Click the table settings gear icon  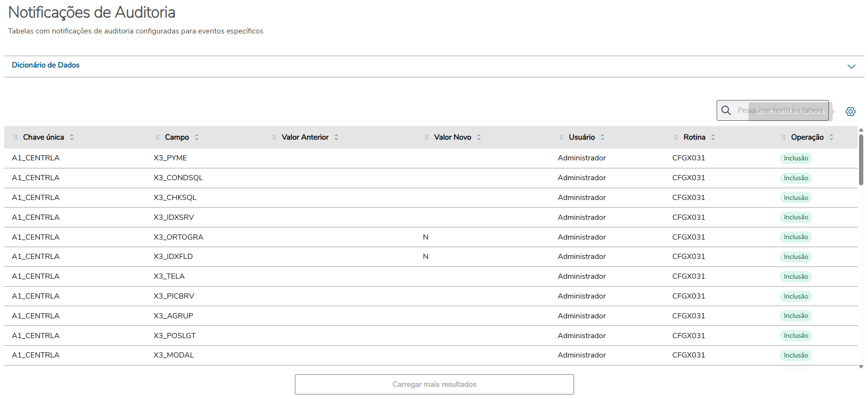[x=850, y=111]
